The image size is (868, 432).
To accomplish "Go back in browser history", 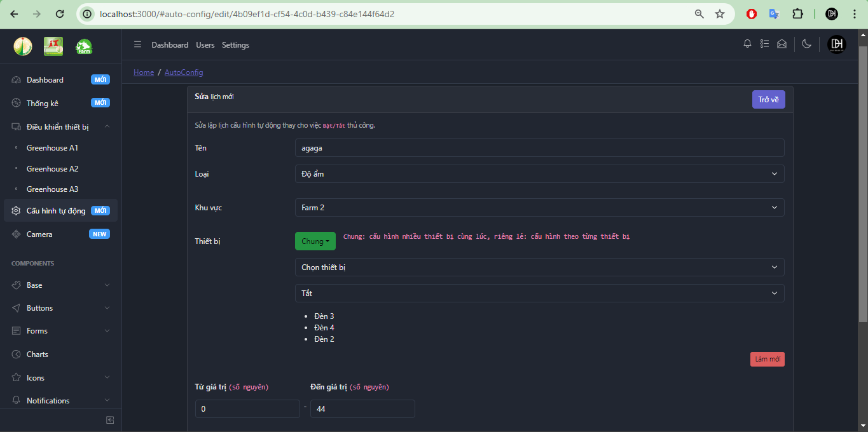I will coord(15,13).
